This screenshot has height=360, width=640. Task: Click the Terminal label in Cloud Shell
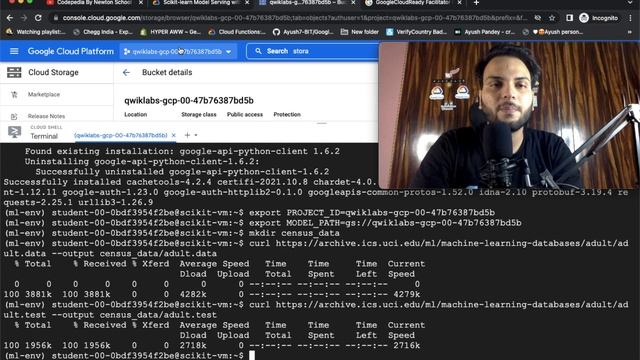coord(44,136)
